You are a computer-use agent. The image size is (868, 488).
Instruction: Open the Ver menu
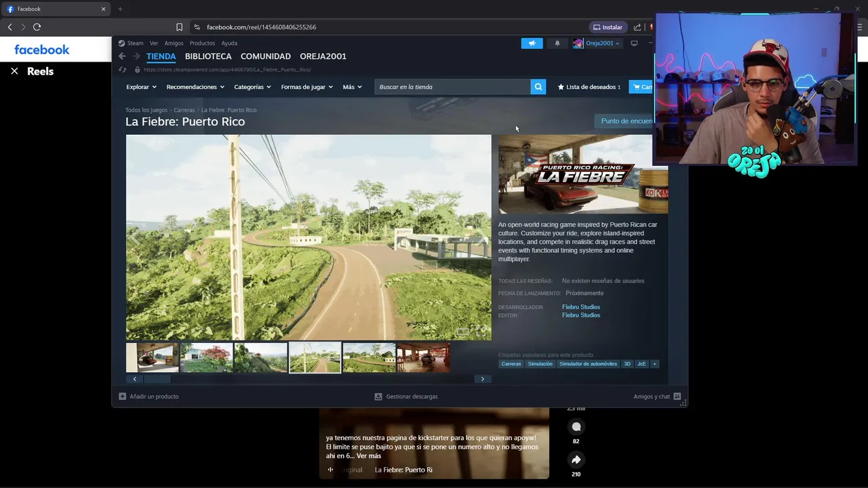[154, 43]
